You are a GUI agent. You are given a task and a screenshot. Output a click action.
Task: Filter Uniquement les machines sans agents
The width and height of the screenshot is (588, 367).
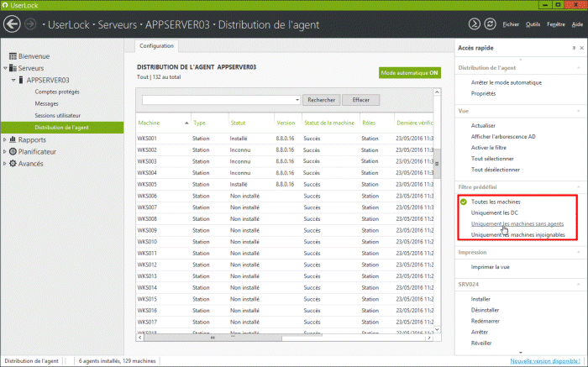tap(517, 223)
